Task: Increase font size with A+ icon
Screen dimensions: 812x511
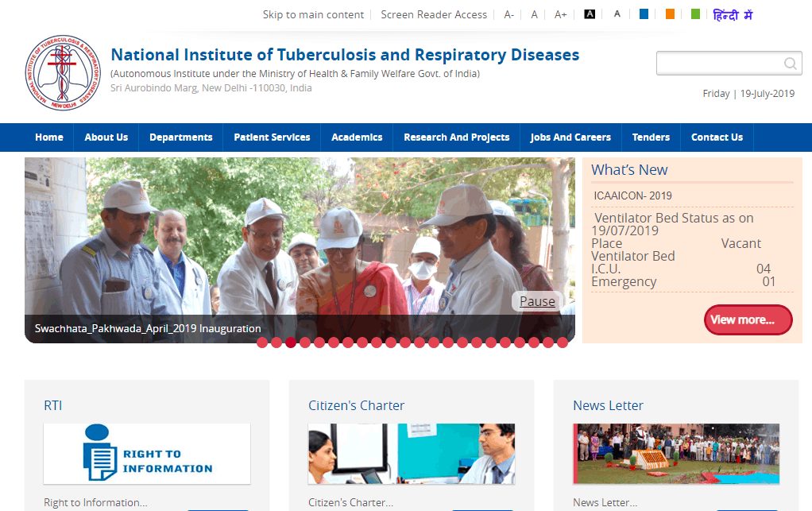Action: pos(561,14)
